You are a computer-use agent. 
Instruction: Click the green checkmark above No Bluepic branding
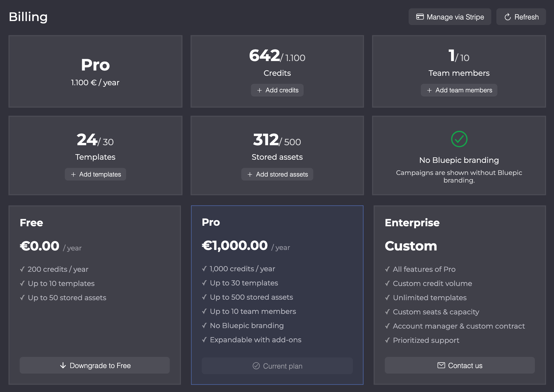(459, 139)
